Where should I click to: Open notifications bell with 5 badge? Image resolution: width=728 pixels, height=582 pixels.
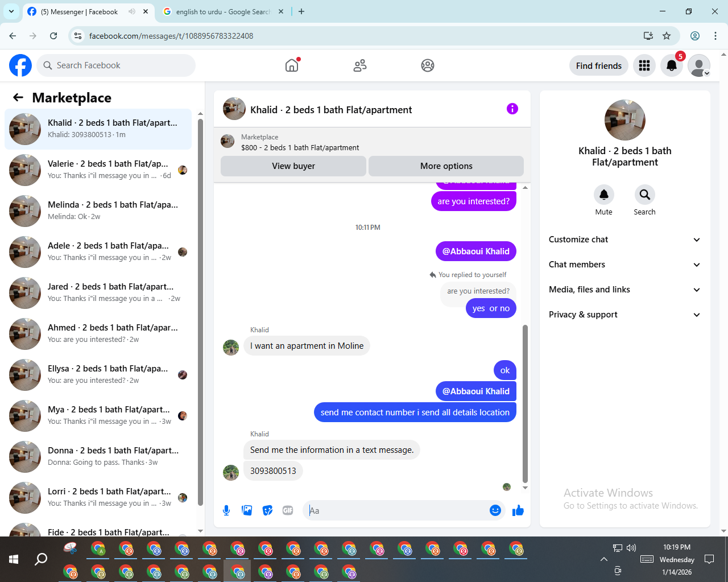672,65
